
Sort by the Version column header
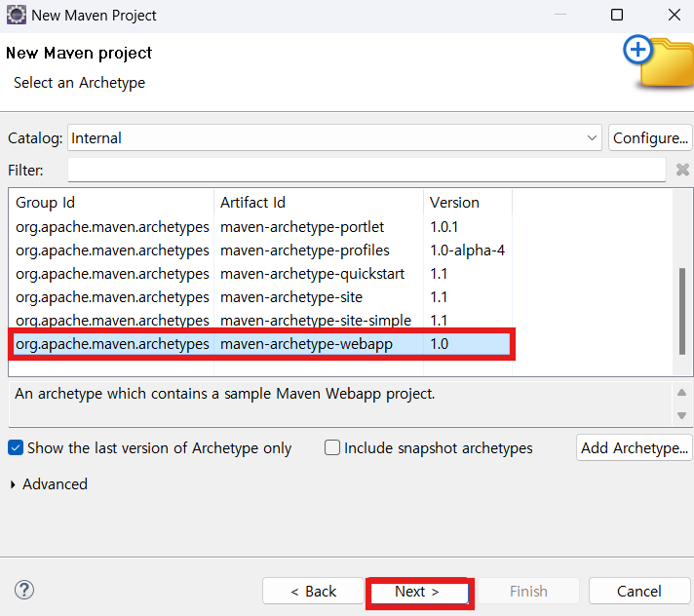(468, 203)
